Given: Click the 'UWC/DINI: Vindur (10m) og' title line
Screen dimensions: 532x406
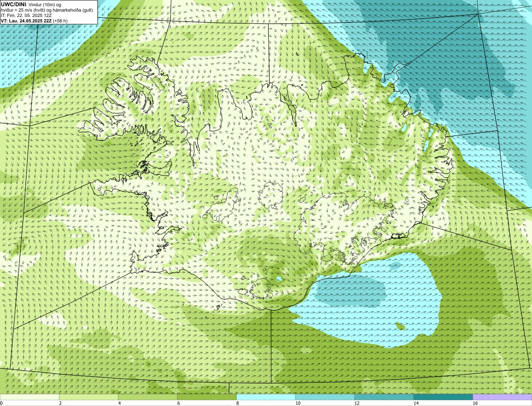Looking at the screenshot, I should coord(31,4).
